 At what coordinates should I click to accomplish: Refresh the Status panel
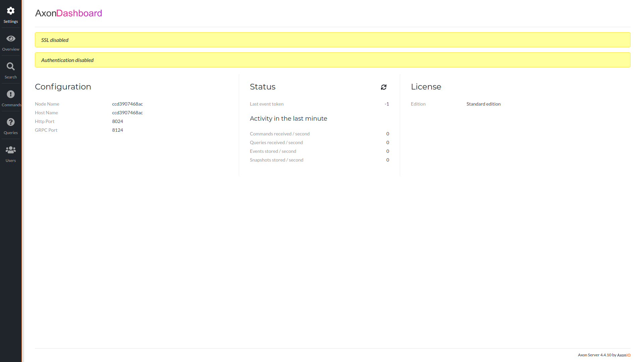(x=384, y=87)
